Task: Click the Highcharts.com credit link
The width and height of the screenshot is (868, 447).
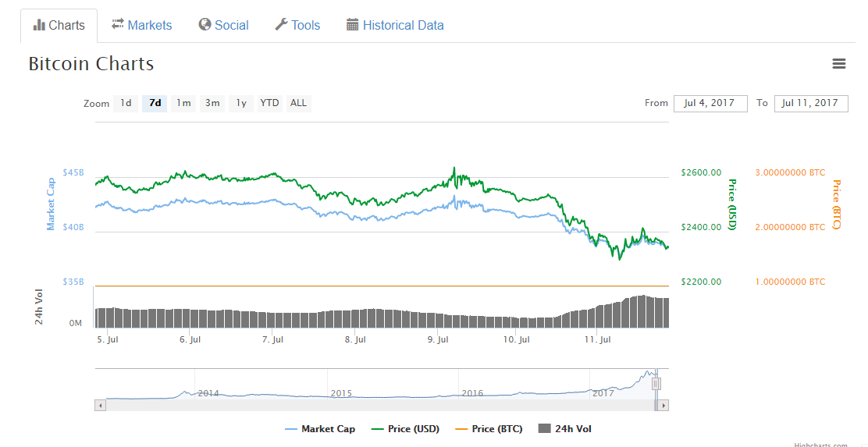Action: (820, 444)
